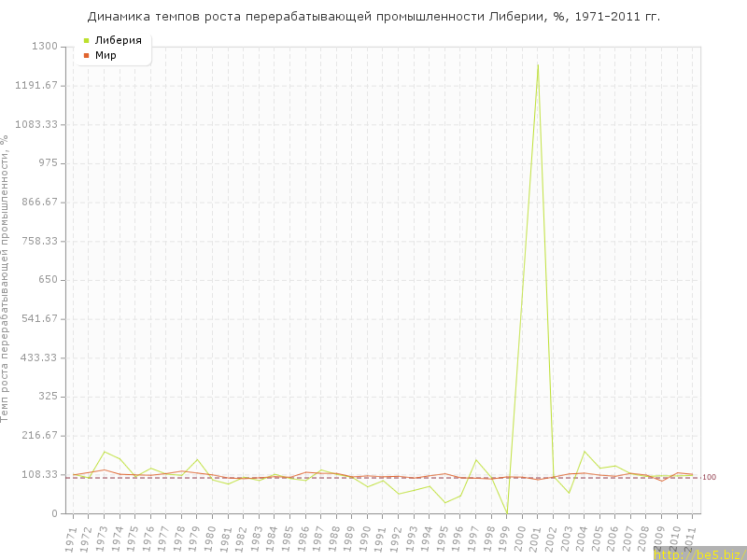Select the 1300 label on the y-axis
The width and height of the screenshot is (747, 560).
[45, 47]
